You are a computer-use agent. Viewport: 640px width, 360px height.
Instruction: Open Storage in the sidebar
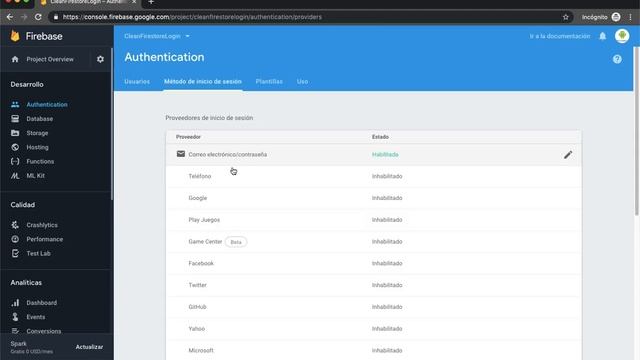point(37,133)
